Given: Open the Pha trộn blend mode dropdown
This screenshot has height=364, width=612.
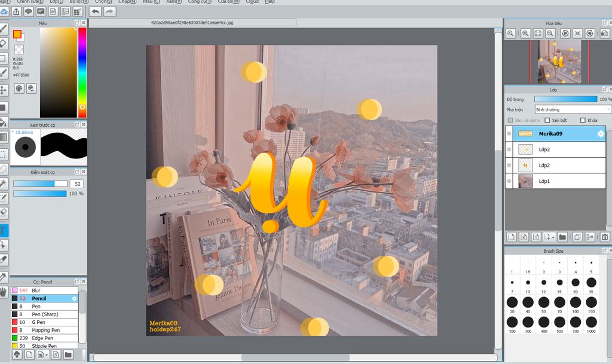Looking at the screenshot, I should (573, 109).
